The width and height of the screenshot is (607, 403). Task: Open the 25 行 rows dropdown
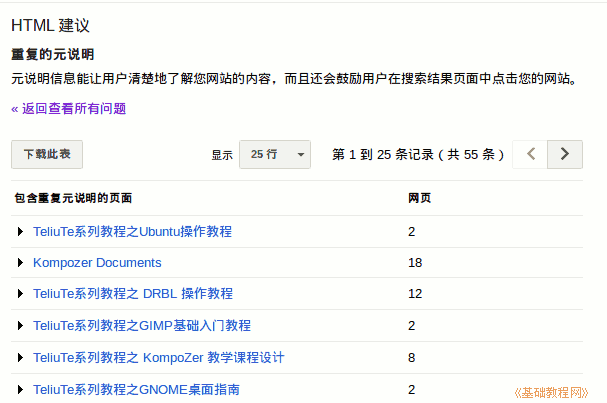click(x=275, y=154)
